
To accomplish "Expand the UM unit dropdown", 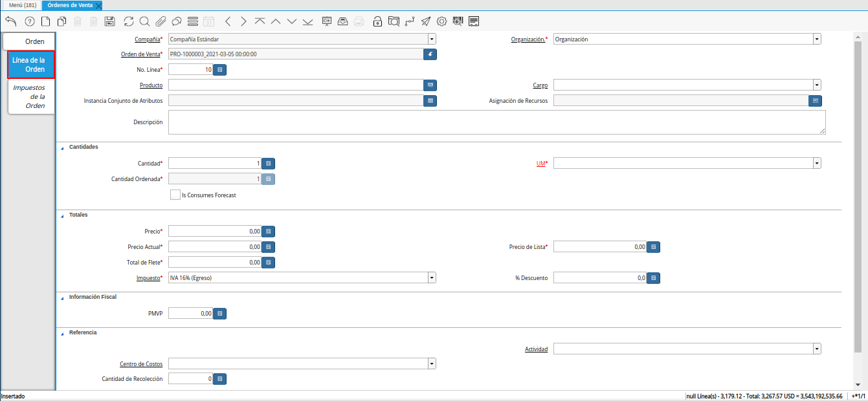I will point(817,164).
